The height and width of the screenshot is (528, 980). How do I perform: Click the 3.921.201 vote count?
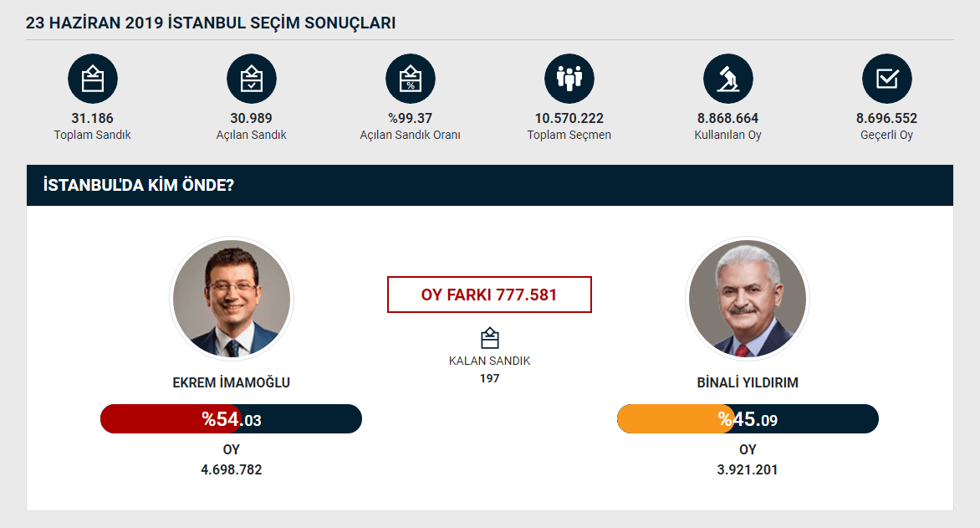(x=748, y=469)
